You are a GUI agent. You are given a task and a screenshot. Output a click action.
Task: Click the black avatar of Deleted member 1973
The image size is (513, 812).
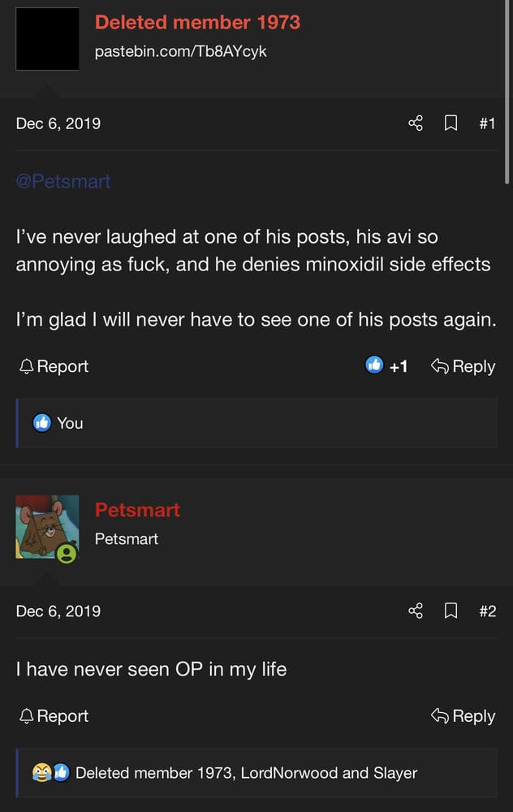[47, 39]
